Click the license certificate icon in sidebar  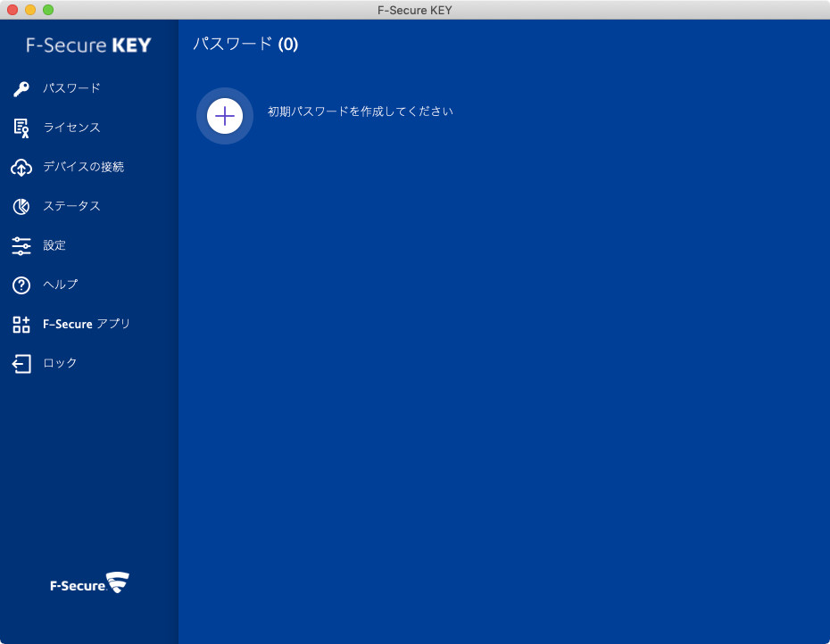coord(21,128)
